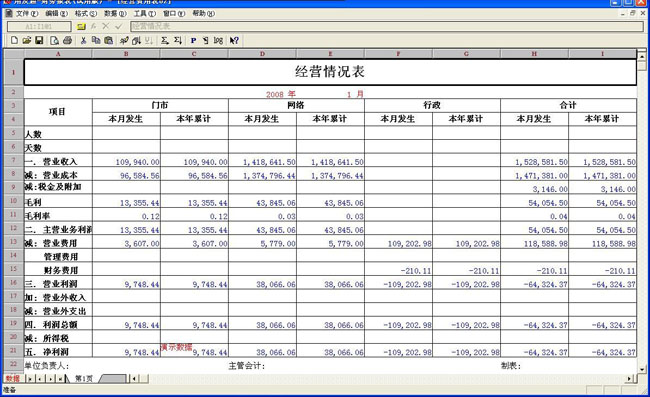
Task: Click the Cut scissors icon
Action: click(83, 40)
